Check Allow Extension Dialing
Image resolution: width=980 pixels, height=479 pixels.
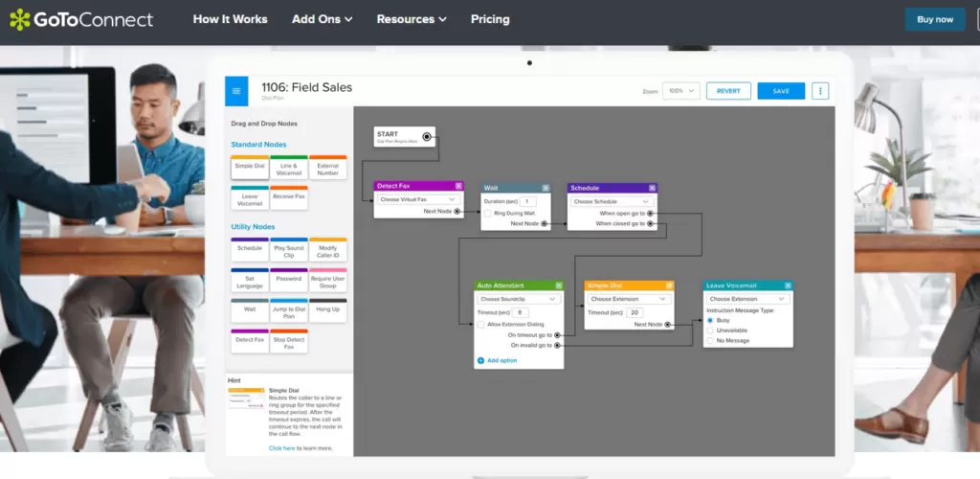[x=480, y=325]
